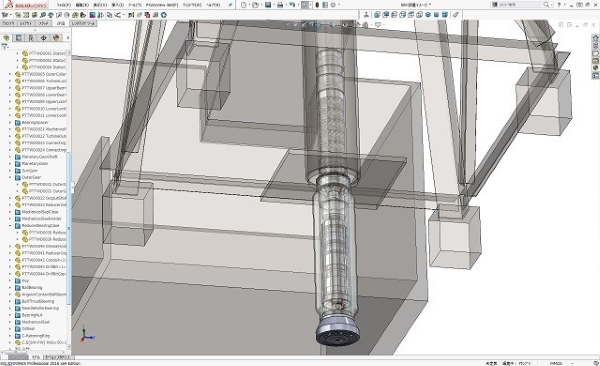This screenshot has width=600, height=366.
Task: Open the DisplayManager appearance sphere tab
Action: click(x=56, y=38)
